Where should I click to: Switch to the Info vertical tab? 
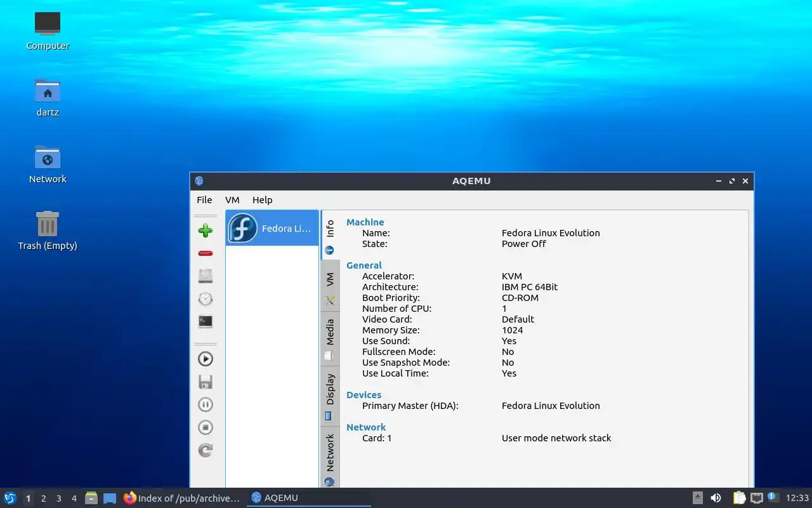(x=330, y=235)
